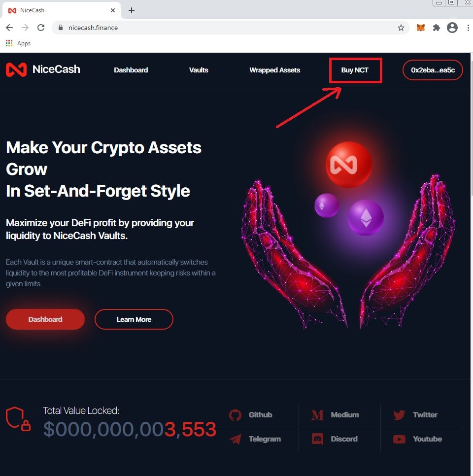Open the Chrome three-dot menu

(x=468, y=28)
